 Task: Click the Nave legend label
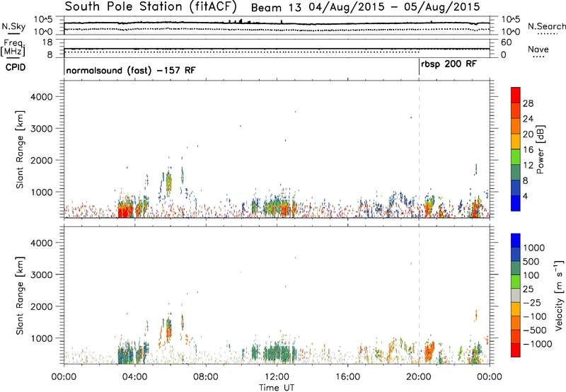[x=538, y=49]
